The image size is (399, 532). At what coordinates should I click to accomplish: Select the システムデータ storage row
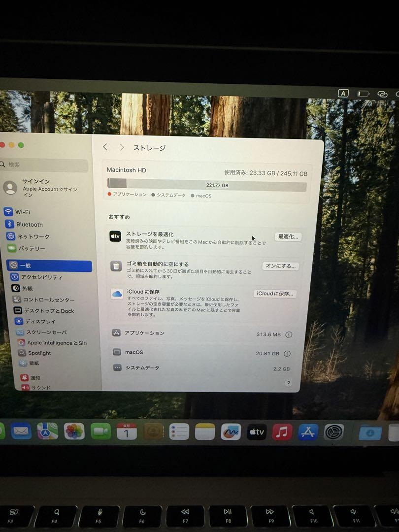click(x=201, y=368)
